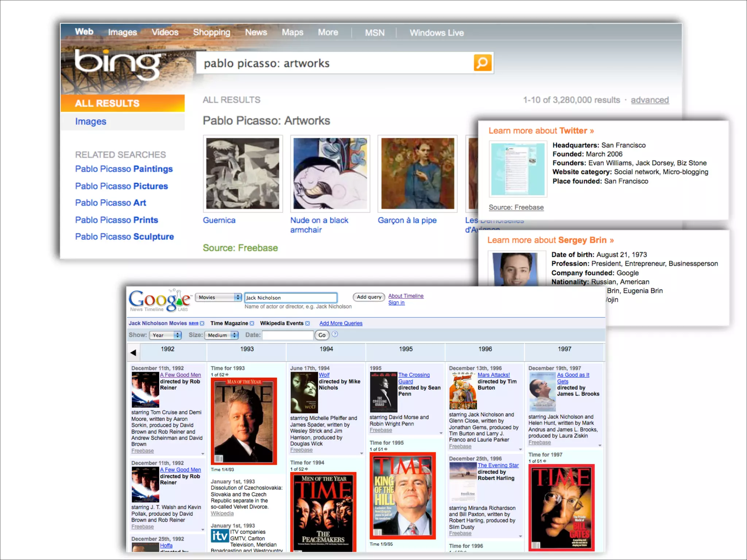
Task: Click the left arrow to scroll the timeline back
Action: pyautogui.click(x=133, y=353)
